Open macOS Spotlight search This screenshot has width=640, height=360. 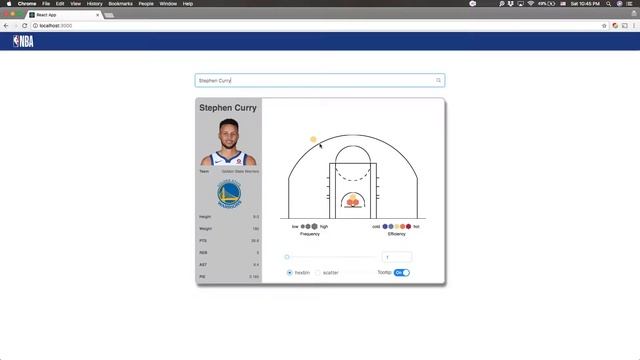click(609, 4)
